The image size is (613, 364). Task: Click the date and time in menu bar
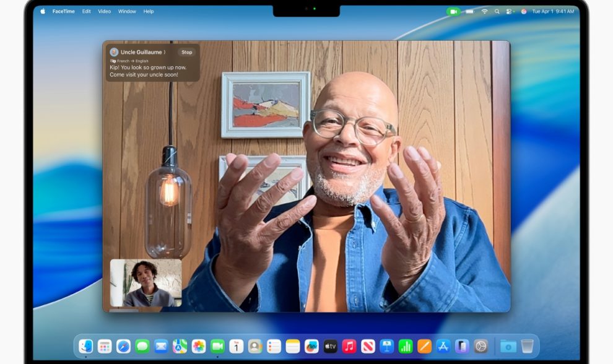click(553, 11)
